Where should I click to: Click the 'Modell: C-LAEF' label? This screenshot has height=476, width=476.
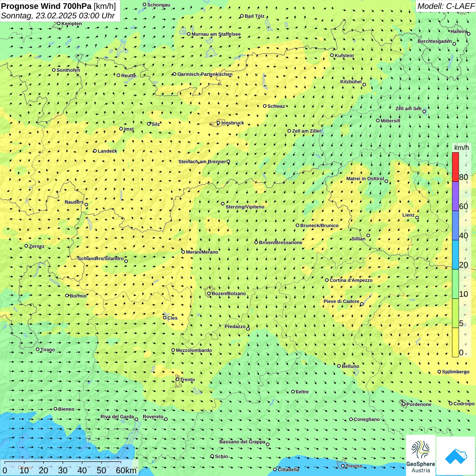[x=445, y=6]
